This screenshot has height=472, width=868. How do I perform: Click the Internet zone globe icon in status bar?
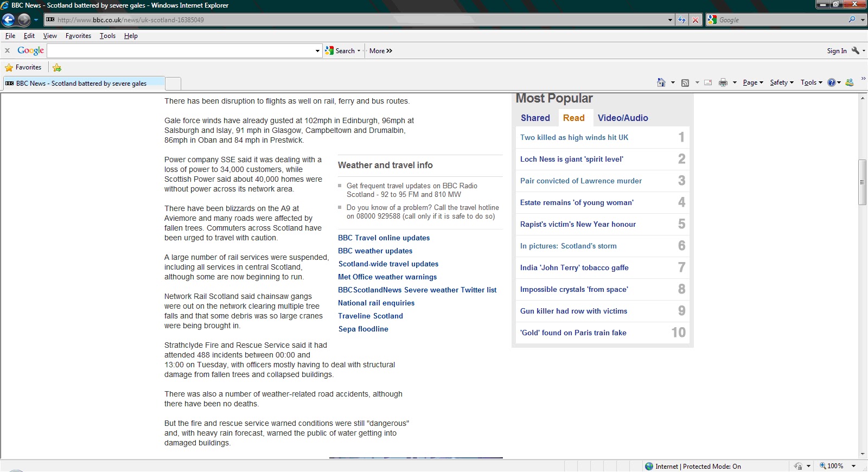[649, 467]
